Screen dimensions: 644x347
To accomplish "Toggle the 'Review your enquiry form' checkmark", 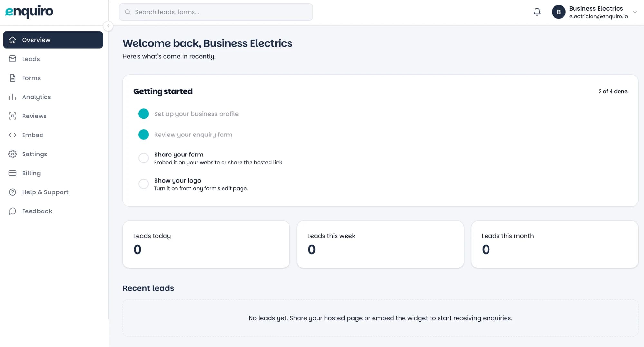I will coord(144,135).
